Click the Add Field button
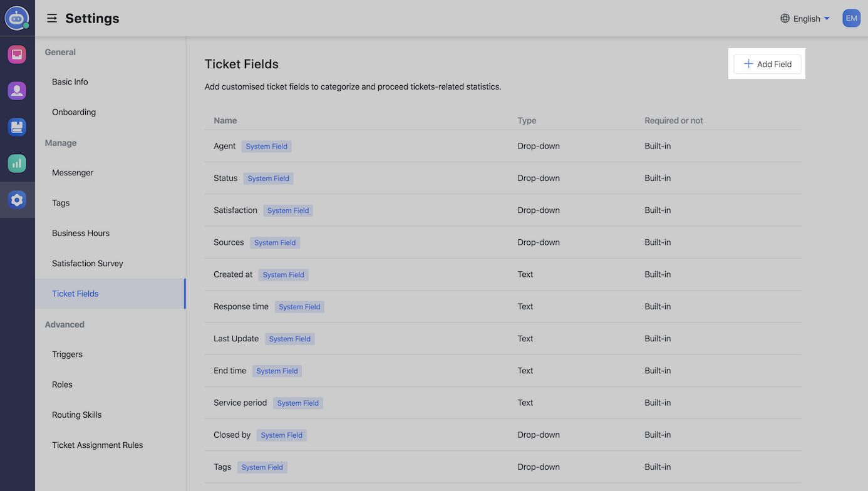 click(x=767, y=64)
